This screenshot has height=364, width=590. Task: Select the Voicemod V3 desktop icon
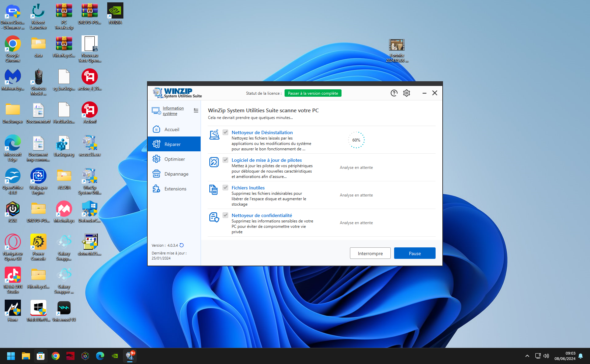click(64, 311)
